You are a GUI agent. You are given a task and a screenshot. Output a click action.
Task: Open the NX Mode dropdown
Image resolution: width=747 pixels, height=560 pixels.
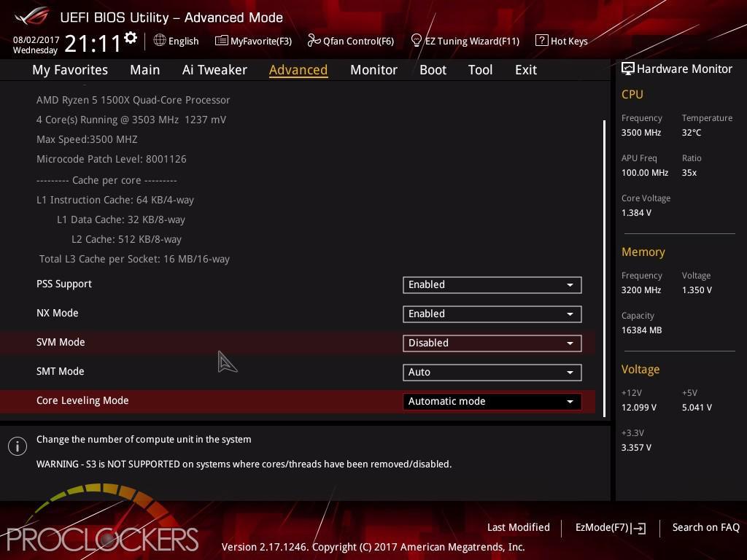point(492,314)
